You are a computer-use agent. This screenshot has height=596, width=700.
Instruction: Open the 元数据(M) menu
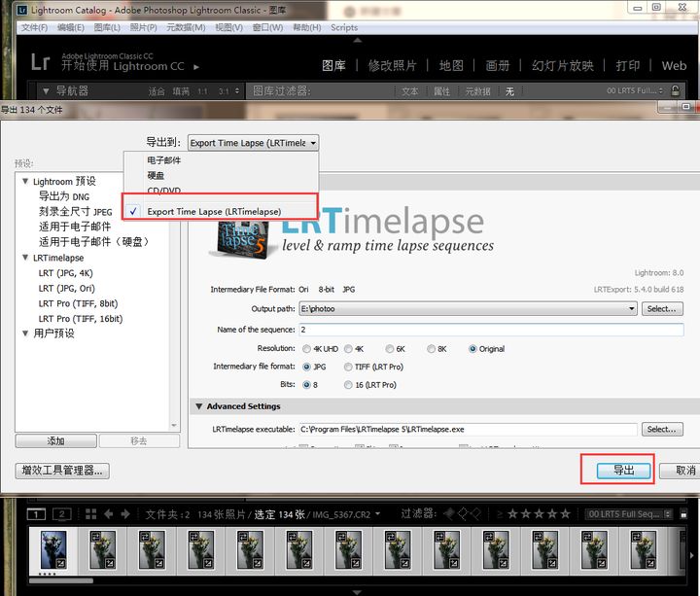click(186, 27)
